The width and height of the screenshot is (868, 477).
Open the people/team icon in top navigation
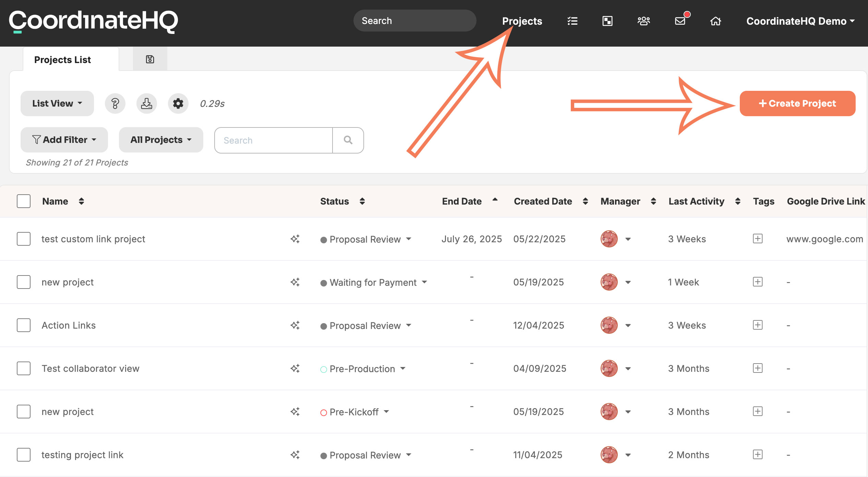coord(643,21)
